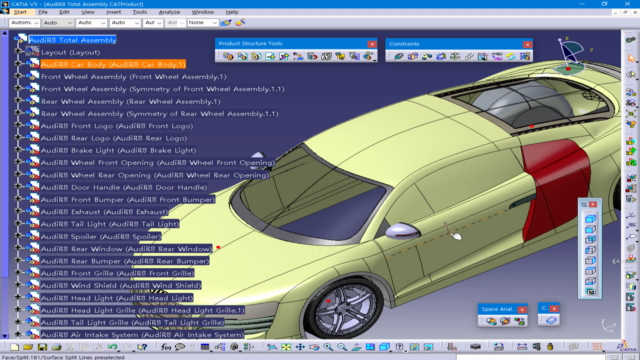Select AudiR8 Total Assembly root node
The image size is (640, 360).
(73, 40)
